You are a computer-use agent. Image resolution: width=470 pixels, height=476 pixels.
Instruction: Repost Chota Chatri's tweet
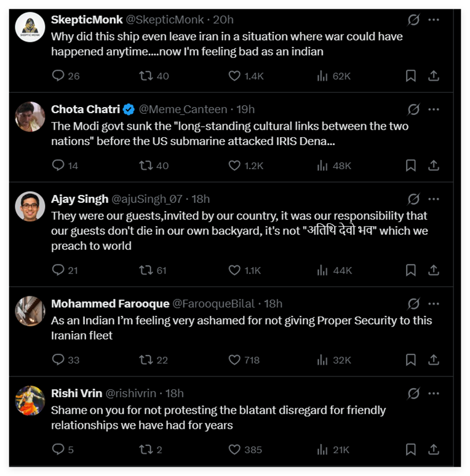click(146, 165)
